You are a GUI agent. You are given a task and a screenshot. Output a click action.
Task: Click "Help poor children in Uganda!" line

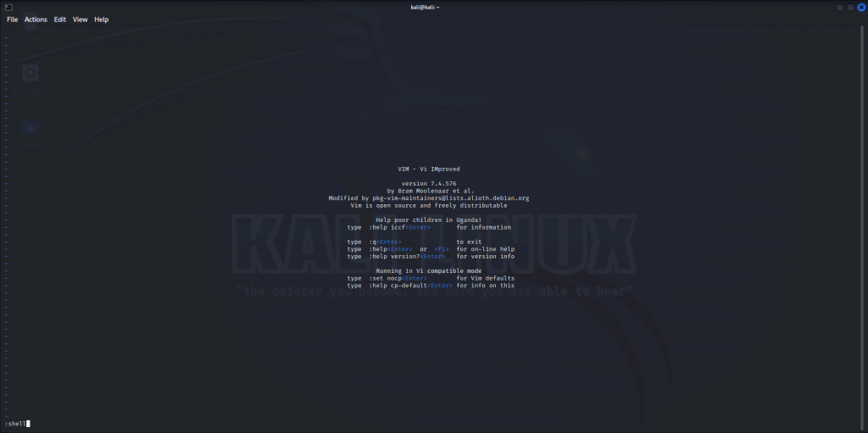pos(428,219)
